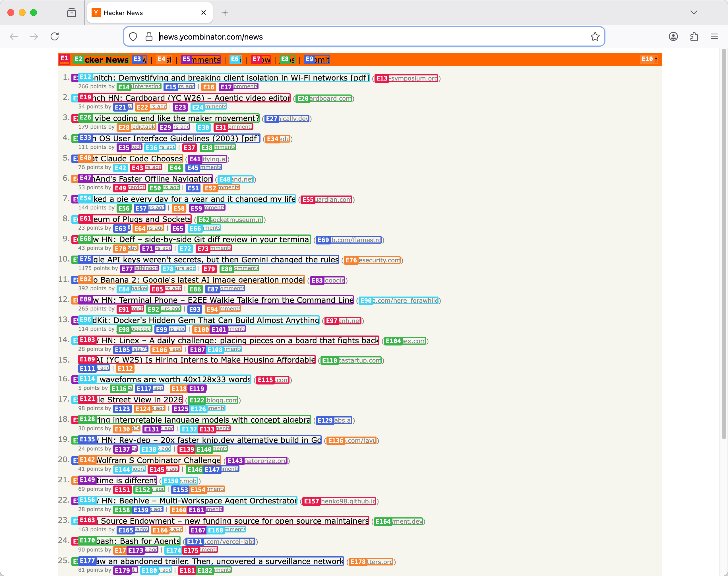Click the site security padlock icon
Viewport: 728px width, 576px height.
tap(149, 36)
